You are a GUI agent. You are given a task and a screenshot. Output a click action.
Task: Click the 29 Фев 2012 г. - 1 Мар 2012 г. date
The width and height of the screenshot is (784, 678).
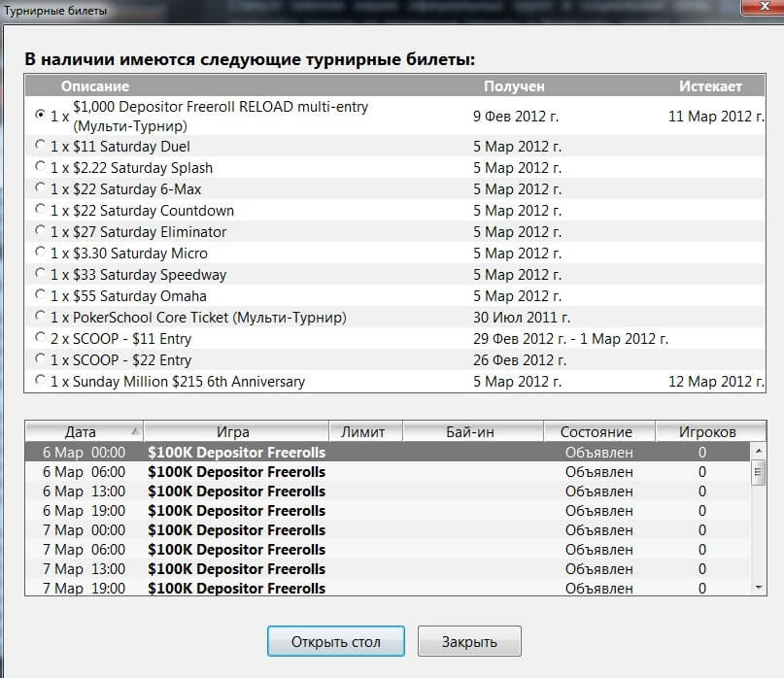570,339
